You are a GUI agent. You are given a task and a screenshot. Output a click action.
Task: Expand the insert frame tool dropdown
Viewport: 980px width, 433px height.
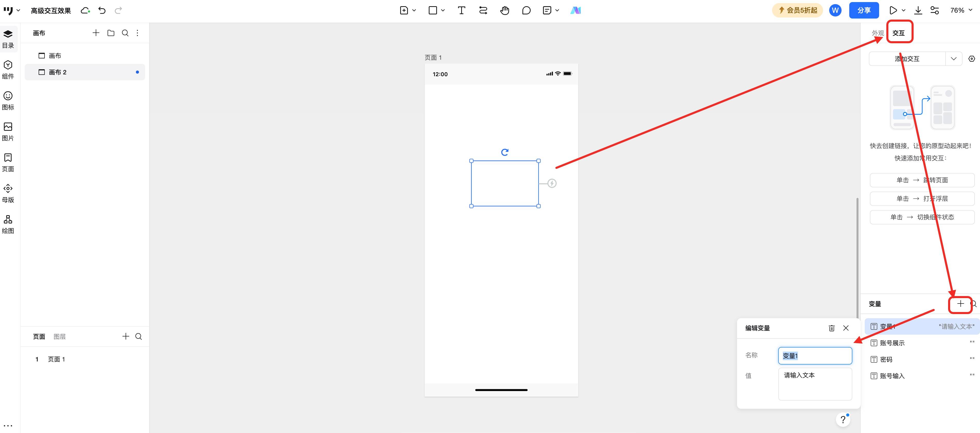coord(414,10)
